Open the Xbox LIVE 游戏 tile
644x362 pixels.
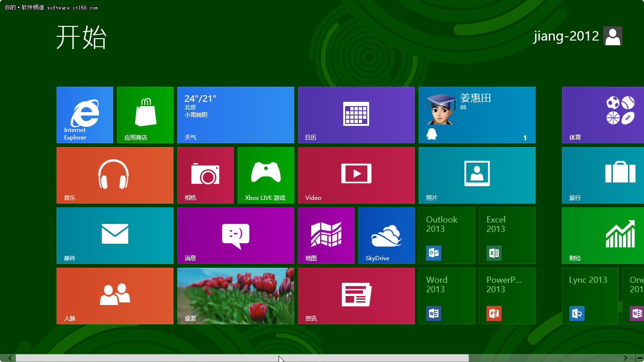266,175
